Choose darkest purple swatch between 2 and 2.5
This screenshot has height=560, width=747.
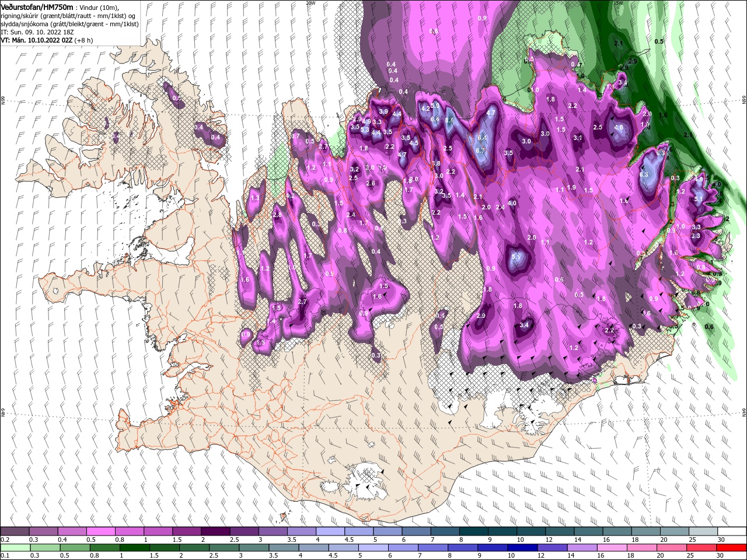[215, 531]
